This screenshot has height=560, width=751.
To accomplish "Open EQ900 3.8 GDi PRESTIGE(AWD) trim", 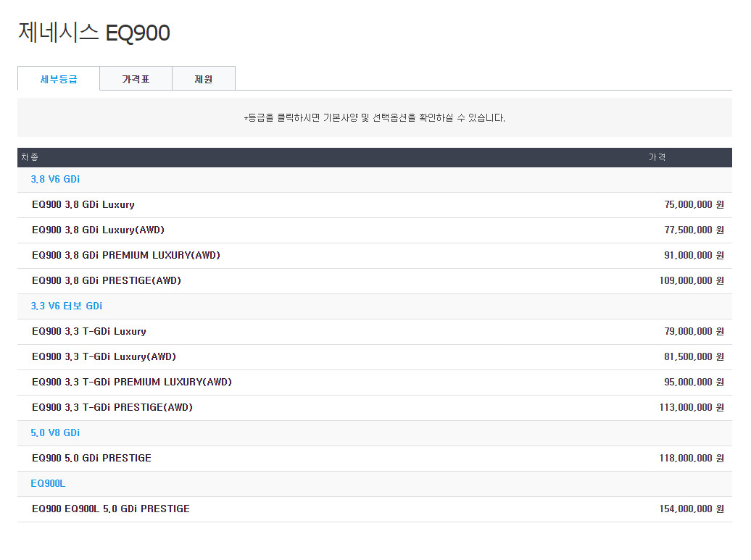I will [107, 281].
